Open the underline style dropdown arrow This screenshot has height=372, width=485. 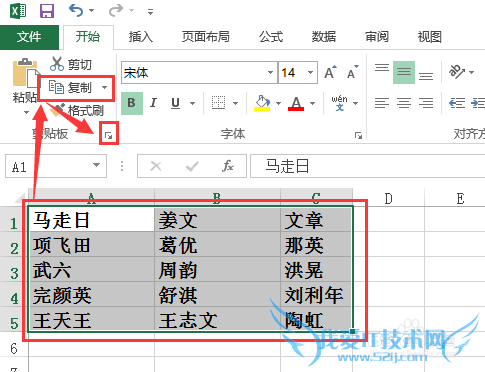pyautogui.click(x=192, y=103)
